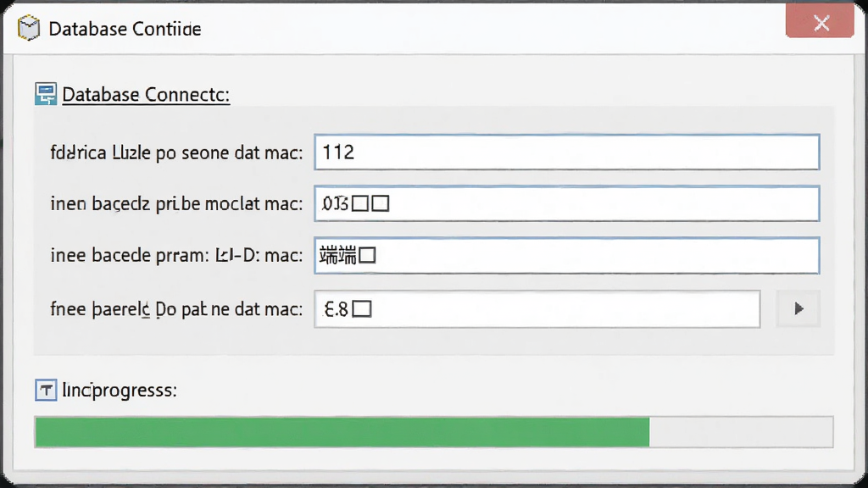
Task: Focus the input field containing E.8
Action: click(537, 308)
